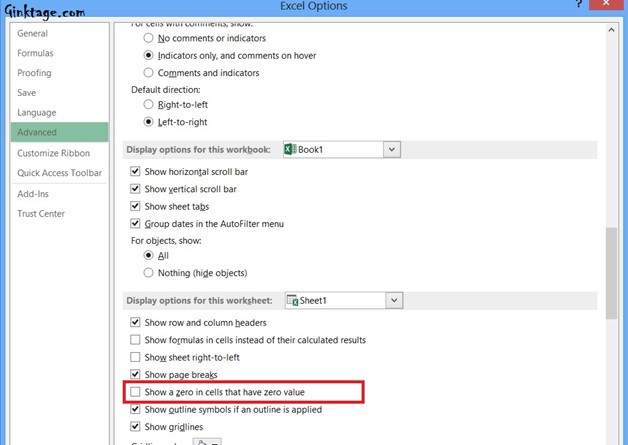Choose Left-to-right default direction
The width and height of the screenshot is (628, 445).
148,122
